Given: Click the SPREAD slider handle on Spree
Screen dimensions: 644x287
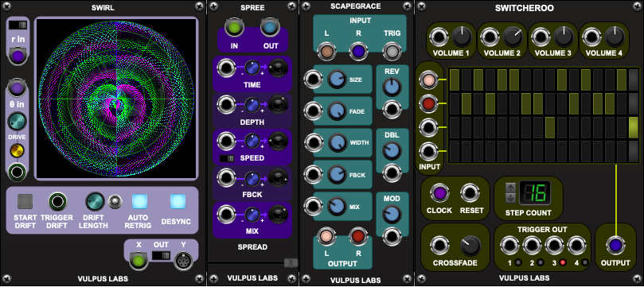Looking at the screenshot, I should 291,262.
